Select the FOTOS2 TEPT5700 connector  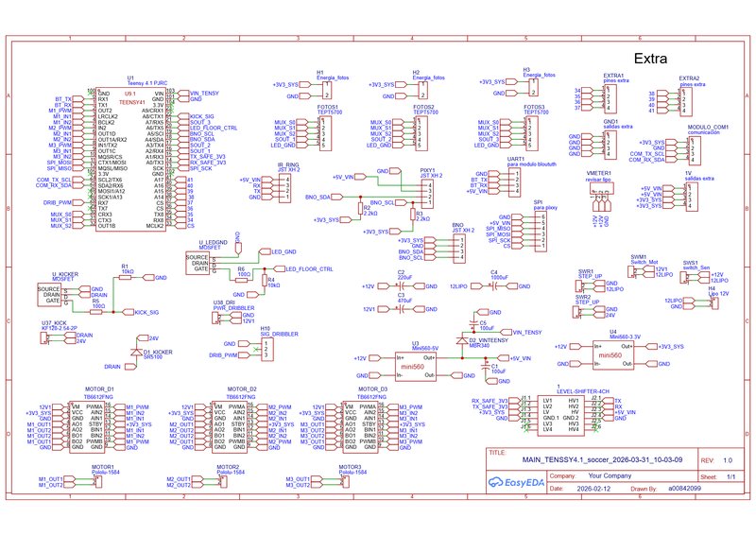pyautogui.click(x=421, y=133)
